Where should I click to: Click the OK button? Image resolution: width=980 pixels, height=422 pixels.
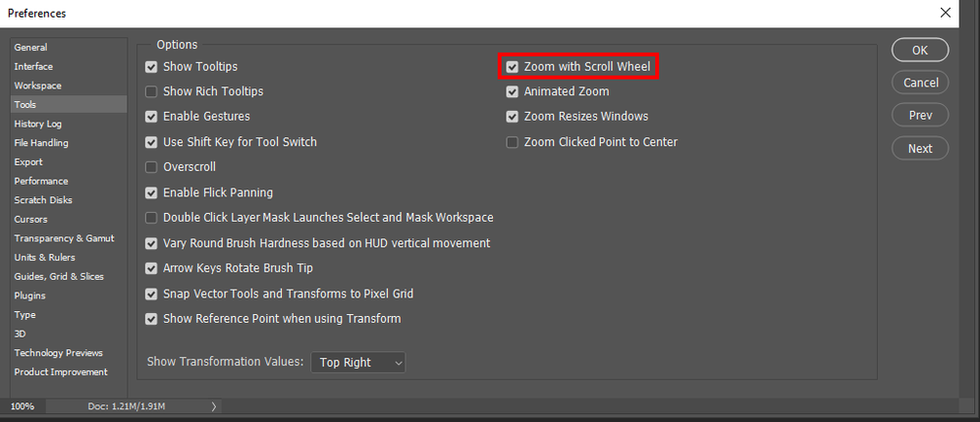(x=920, y=50)
